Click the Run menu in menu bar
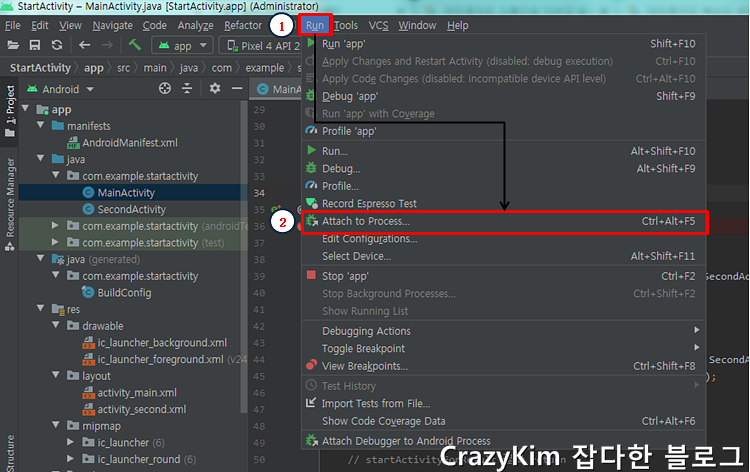Image resolution: width=750 pixels, height=472 pixels. [x=315, y=25]
